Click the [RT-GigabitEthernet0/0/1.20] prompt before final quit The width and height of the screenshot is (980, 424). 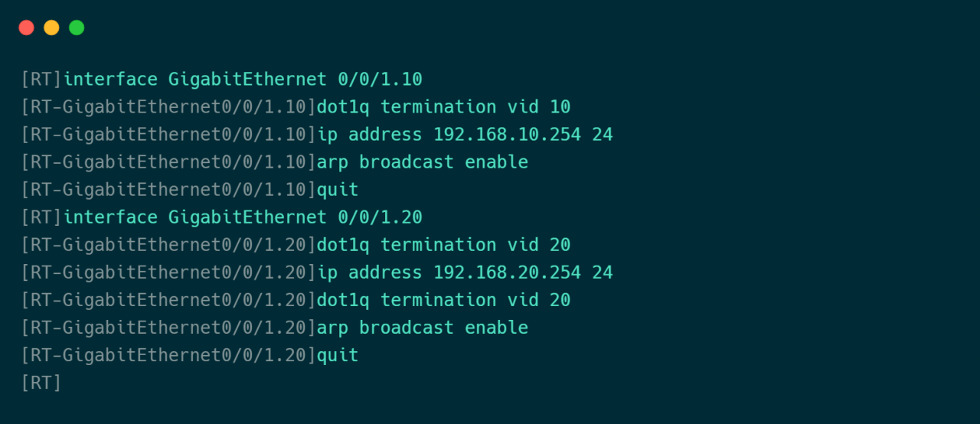(x=168, y=355)
